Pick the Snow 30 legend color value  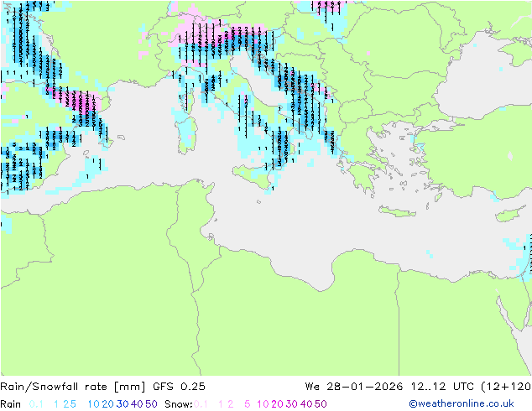(x=292, y=404)
